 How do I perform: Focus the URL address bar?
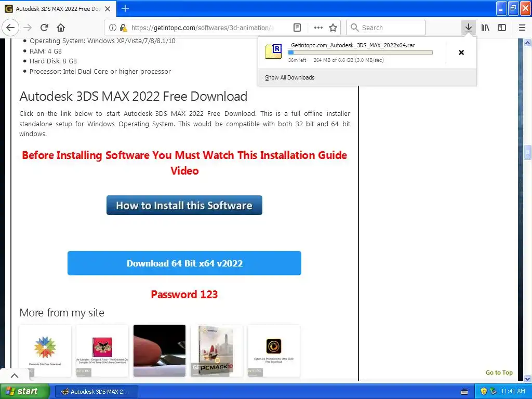pyautogui.click(x=202, y=28)
